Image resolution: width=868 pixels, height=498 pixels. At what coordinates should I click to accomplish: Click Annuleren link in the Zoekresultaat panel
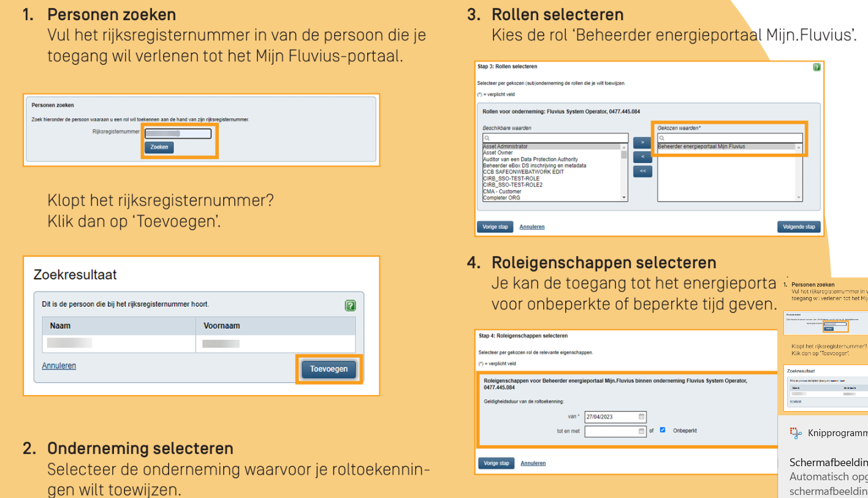point(59,366)
